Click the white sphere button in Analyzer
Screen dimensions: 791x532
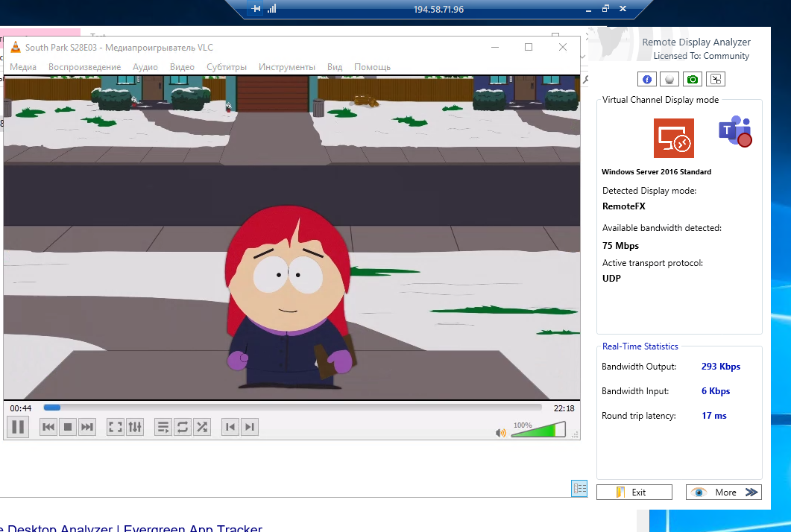click(669, 79)
